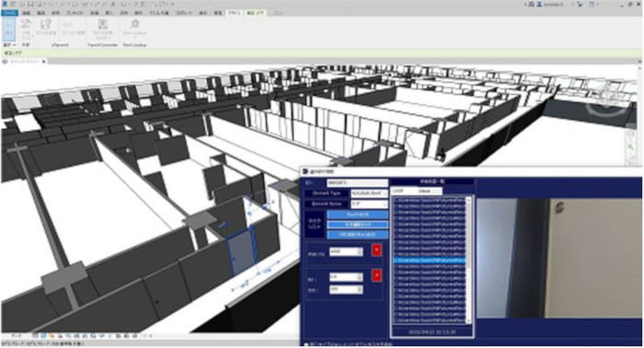Click the bottom blue button in dialog
Viewport: 644px width, 348px height.
click(x=357, y=235)
